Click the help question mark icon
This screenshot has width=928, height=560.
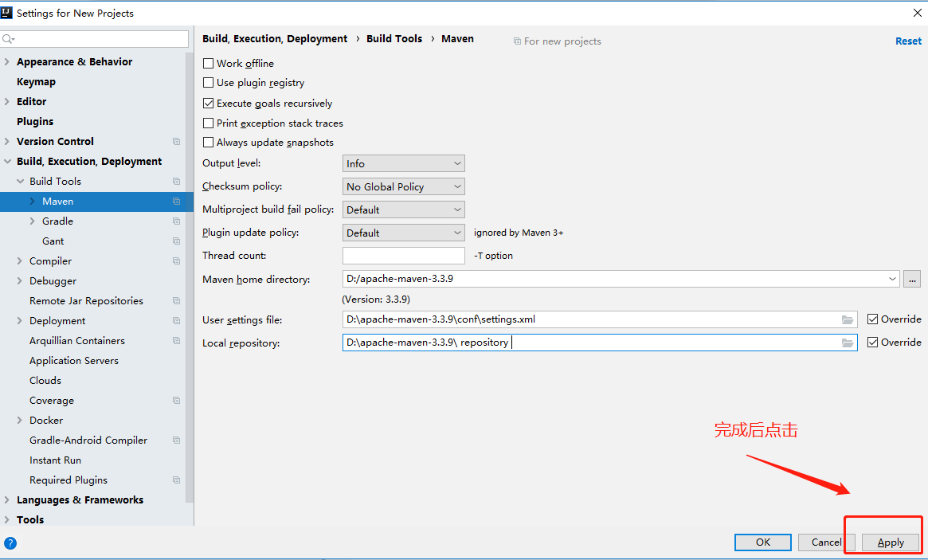pos(10,542)
